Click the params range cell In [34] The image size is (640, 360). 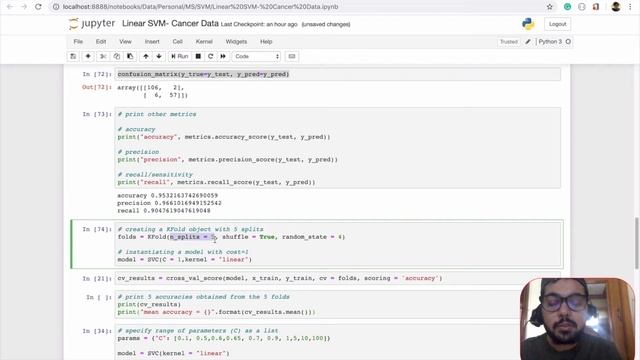point(338,342)
